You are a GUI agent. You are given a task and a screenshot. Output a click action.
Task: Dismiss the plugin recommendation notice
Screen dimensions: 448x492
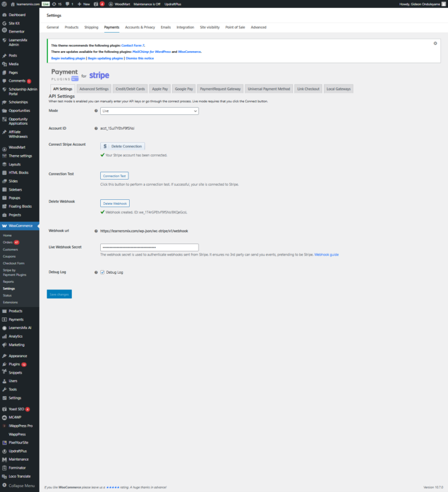point(435,43)
